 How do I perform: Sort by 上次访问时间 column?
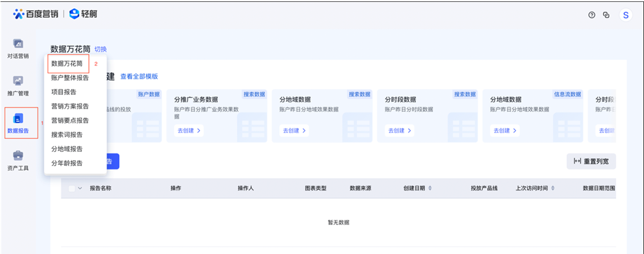(552, 188)
